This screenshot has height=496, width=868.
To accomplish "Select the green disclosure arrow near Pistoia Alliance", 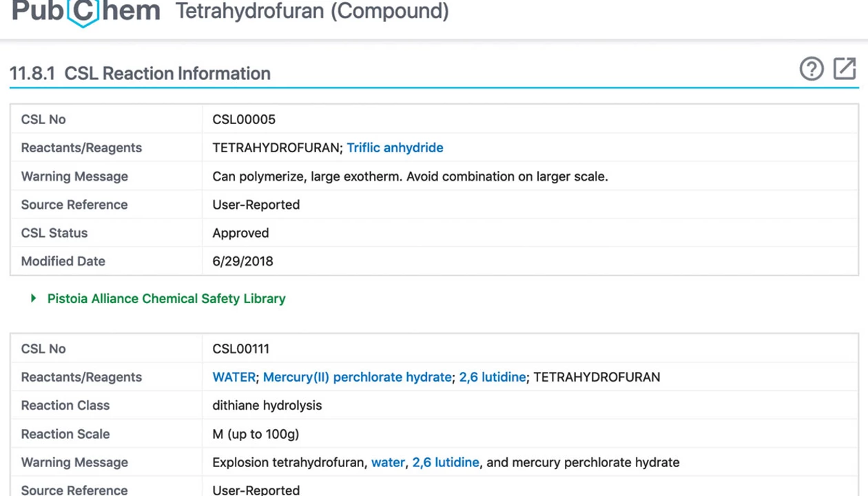I will coord(33,298).
